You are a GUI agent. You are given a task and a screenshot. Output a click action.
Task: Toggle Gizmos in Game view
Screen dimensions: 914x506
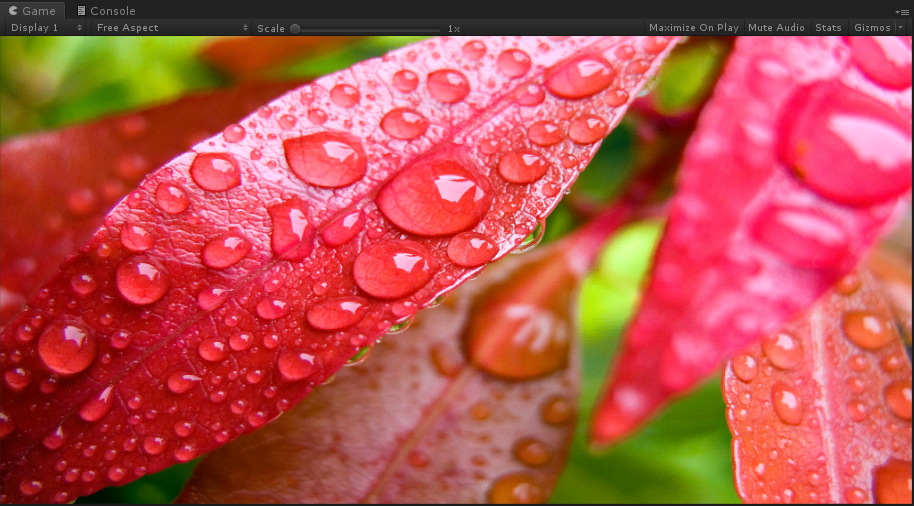pyautogui.click(x=871, y=27)
